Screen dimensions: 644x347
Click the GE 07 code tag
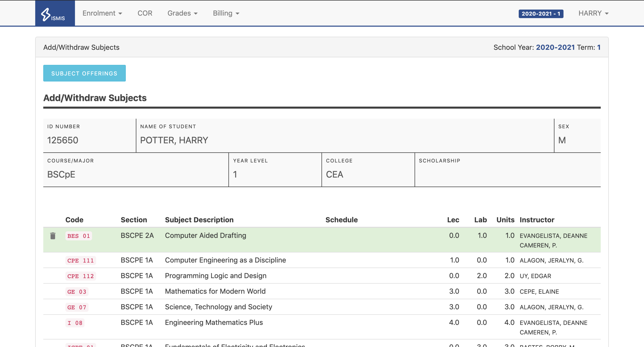(x=77, y=307)
